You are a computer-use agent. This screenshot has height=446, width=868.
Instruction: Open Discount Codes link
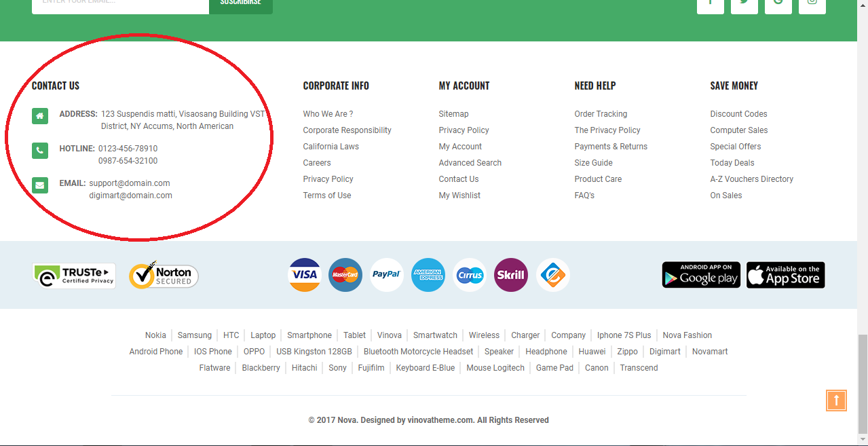click(x=738, y=114)
